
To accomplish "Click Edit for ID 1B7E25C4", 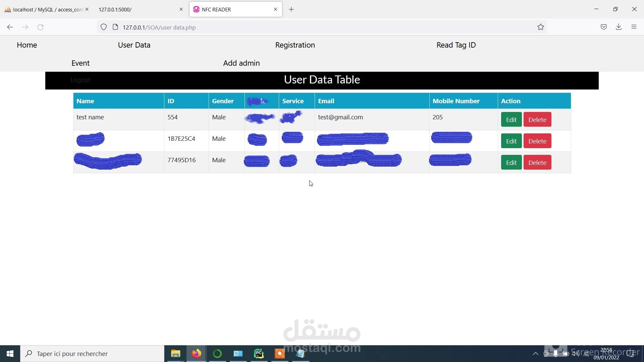I will (x=511, y=141).
